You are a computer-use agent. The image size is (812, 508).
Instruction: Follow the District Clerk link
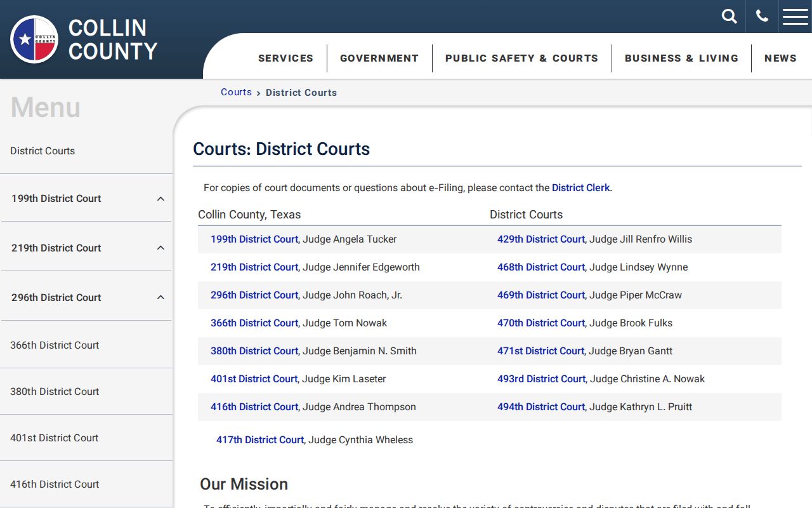[580, 188]
